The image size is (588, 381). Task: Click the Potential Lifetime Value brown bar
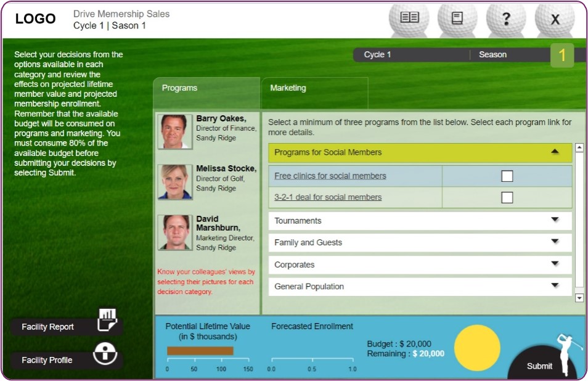[x=200, y=351]
